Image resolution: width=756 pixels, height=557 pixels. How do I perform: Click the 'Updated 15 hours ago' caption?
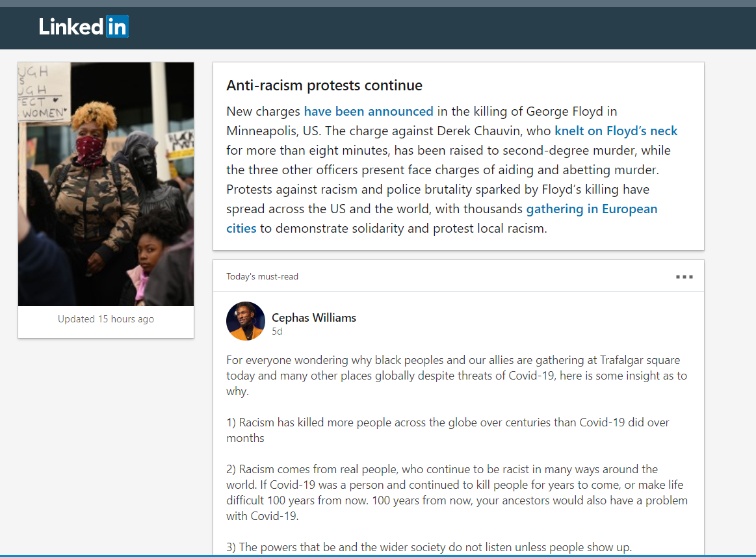106,318
